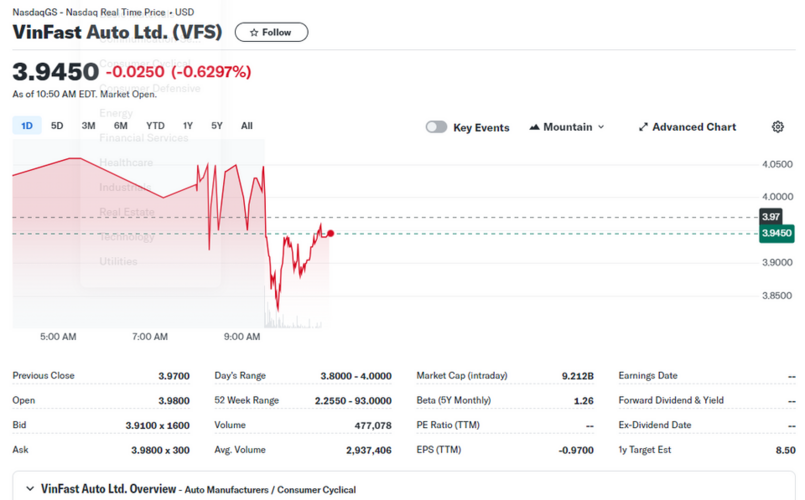Viewport: 805px width, 500px height.
Task: Select the 3M chart range
Action: (88, 126)
